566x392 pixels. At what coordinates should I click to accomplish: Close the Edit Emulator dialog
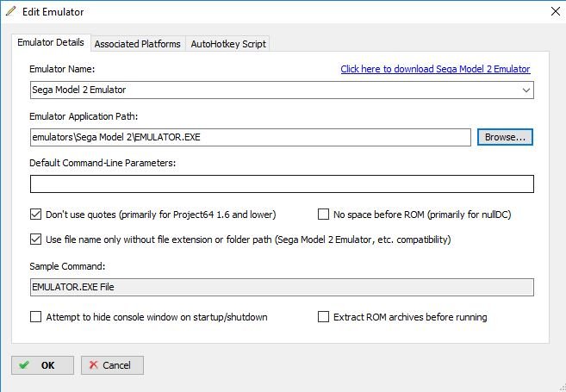tap(556, 11)
